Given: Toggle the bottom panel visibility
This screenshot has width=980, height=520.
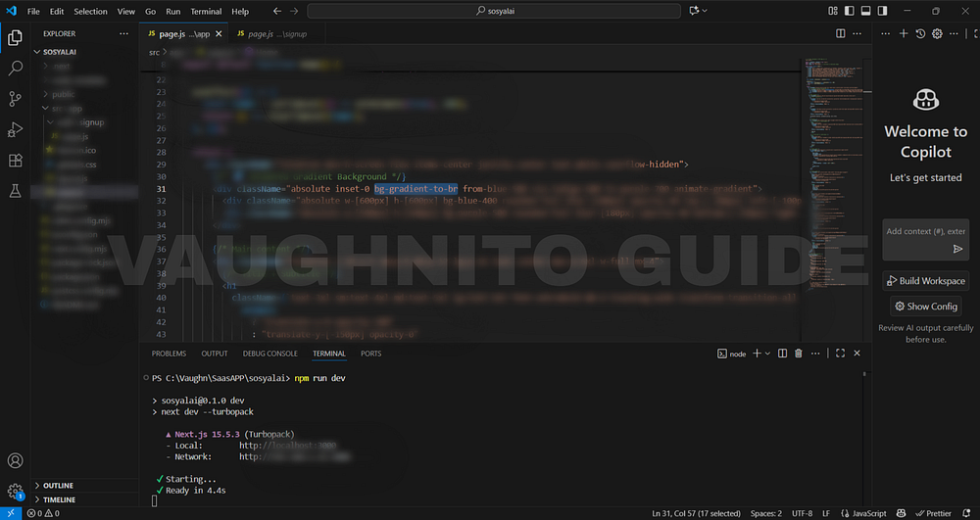Looking at the screenshot, I should (865, 11).
